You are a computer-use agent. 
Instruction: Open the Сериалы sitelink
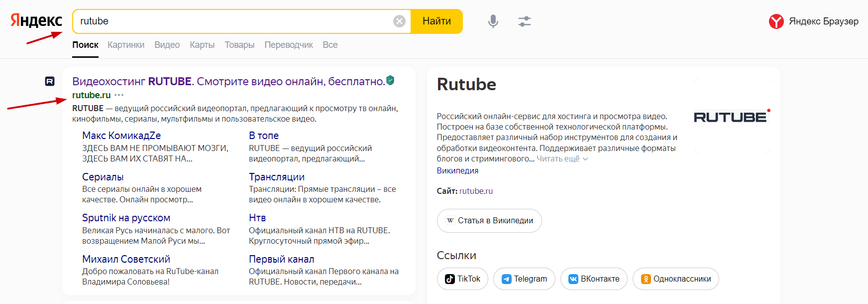point(103,177)
